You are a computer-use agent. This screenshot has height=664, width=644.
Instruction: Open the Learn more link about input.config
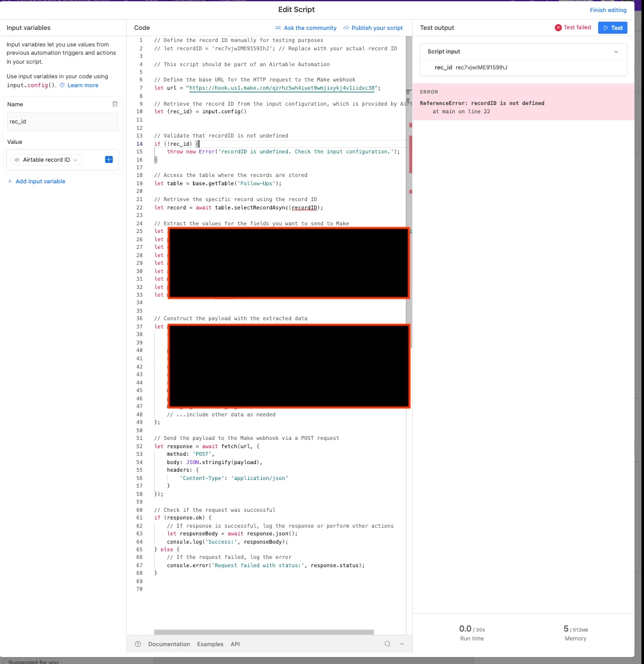click(x=83, y=85)
